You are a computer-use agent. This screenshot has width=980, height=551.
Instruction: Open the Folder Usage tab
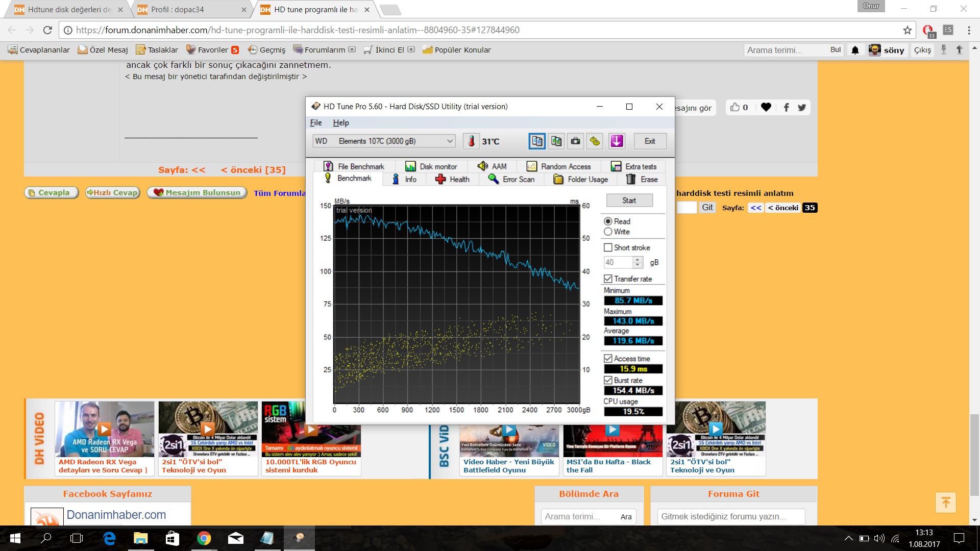(x=581, y=179)
